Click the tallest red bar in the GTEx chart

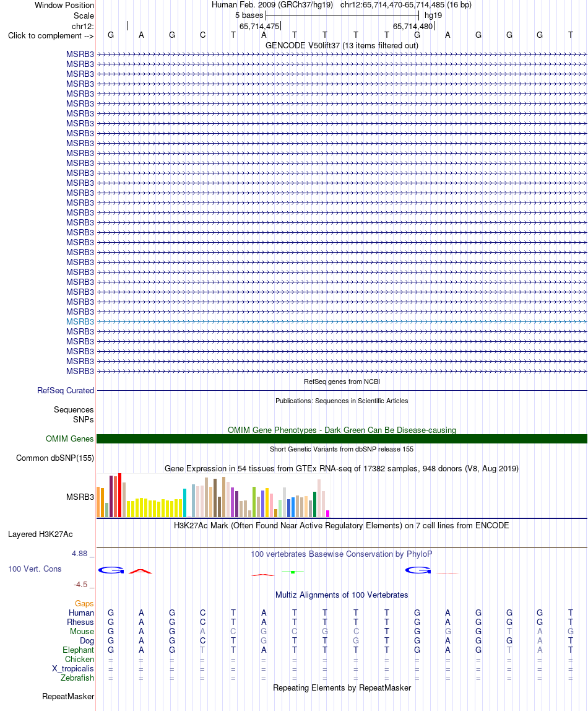(x=120, y=495)
